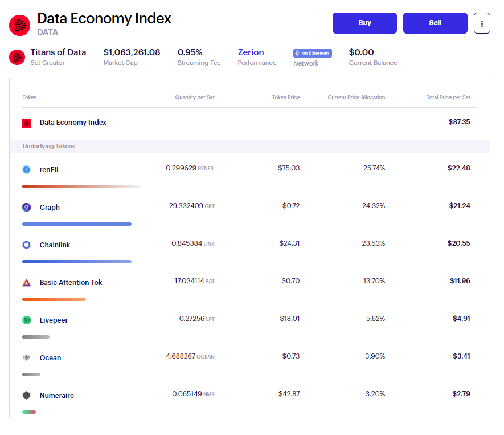The width and height of the screenshot is (504, 435).
Task: Click the Titans of Data creator name
Action: click(x=58, y=52)
